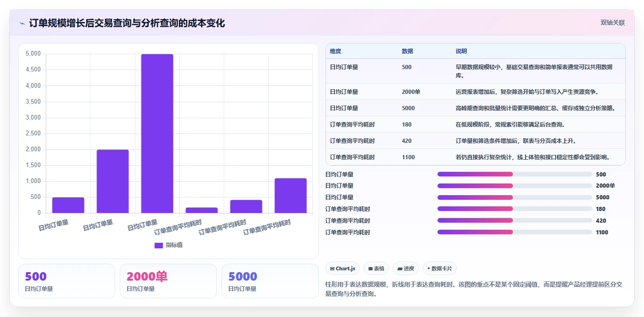The image size is (644, 317).
Task: Click the description starting 若仍直接执行复杂统计
Action: coord(533,157)
